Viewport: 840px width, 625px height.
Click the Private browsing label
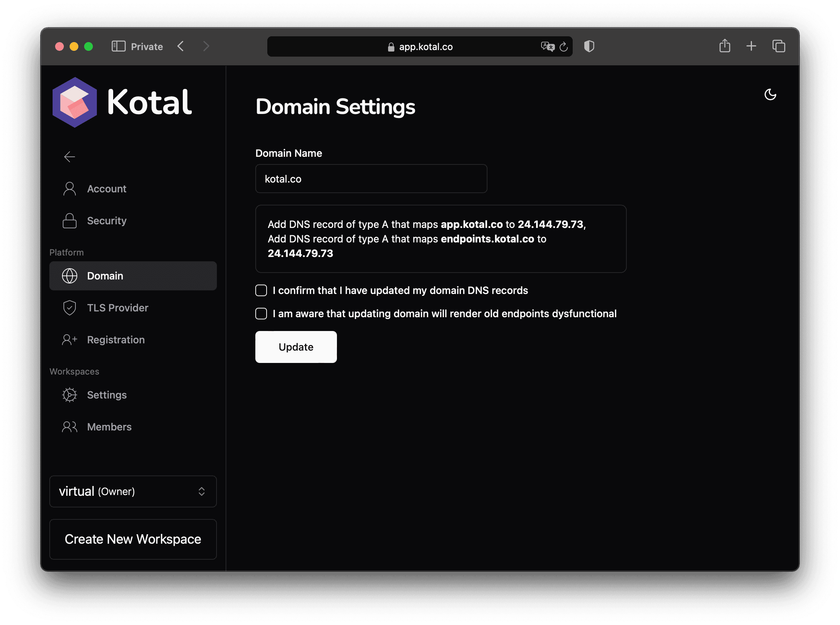click(x=147, y=46)
